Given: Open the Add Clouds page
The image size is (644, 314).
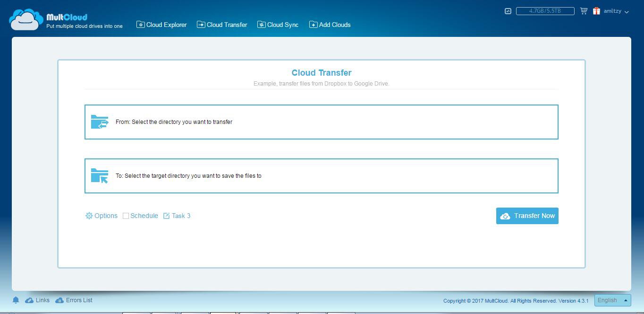Looking at the screenshot, I should (x=330, y=25).
